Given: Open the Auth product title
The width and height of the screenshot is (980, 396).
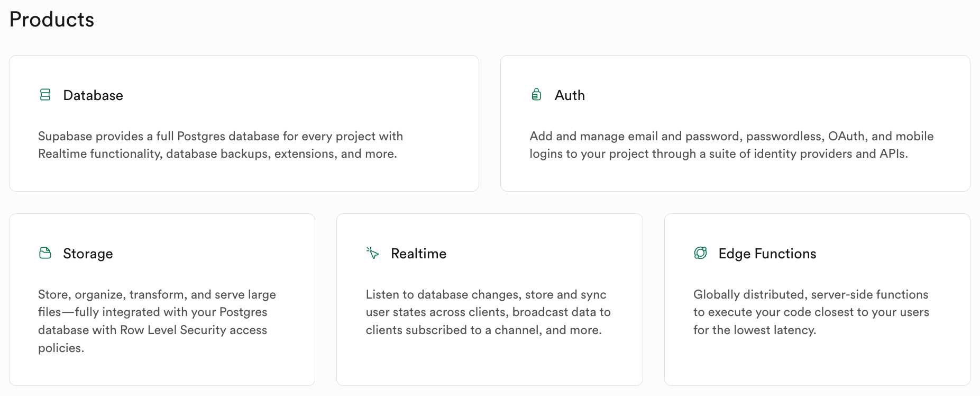Looking at the screenshot, I should click(570, 95).
